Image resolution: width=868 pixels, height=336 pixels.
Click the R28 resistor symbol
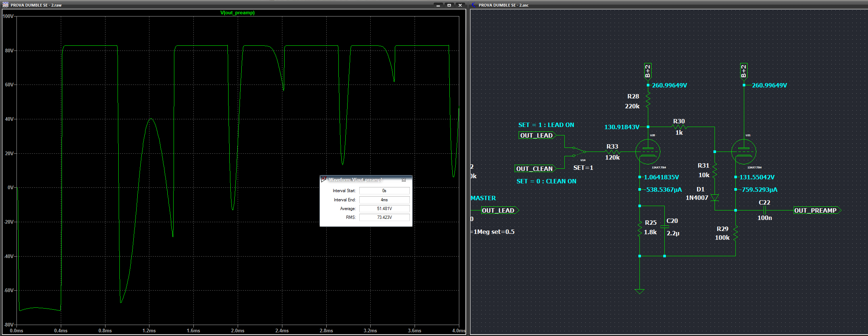(648, 100)
